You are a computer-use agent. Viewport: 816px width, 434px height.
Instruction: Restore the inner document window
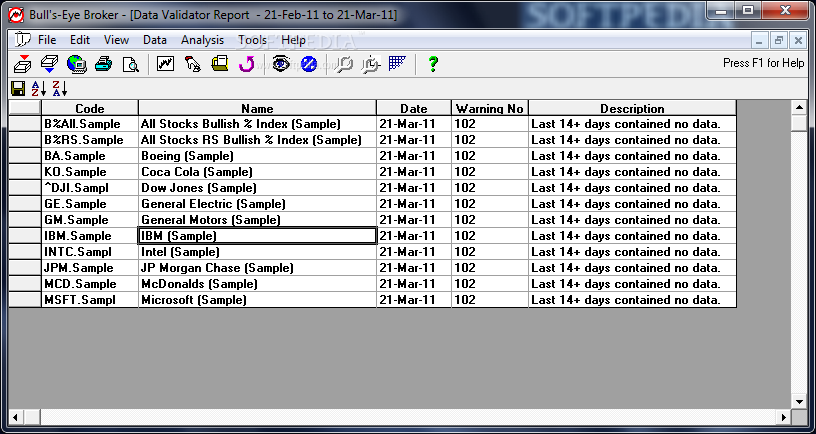(779, 40)
